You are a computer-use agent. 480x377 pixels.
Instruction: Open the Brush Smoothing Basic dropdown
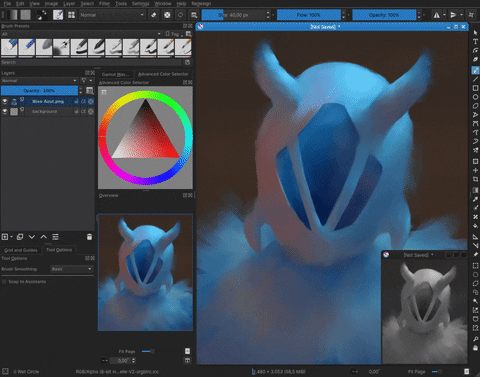[x=72, y=269]
